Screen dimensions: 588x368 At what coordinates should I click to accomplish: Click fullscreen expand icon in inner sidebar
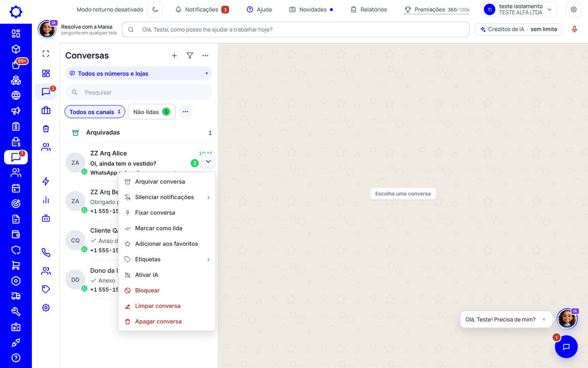click(46, 54)
